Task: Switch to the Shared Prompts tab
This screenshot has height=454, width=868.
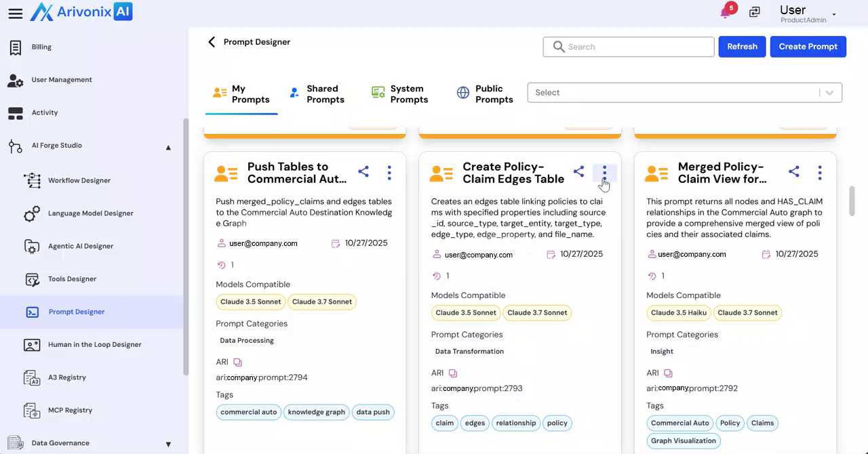Action: pyautogui.click(x=317, y=94)
